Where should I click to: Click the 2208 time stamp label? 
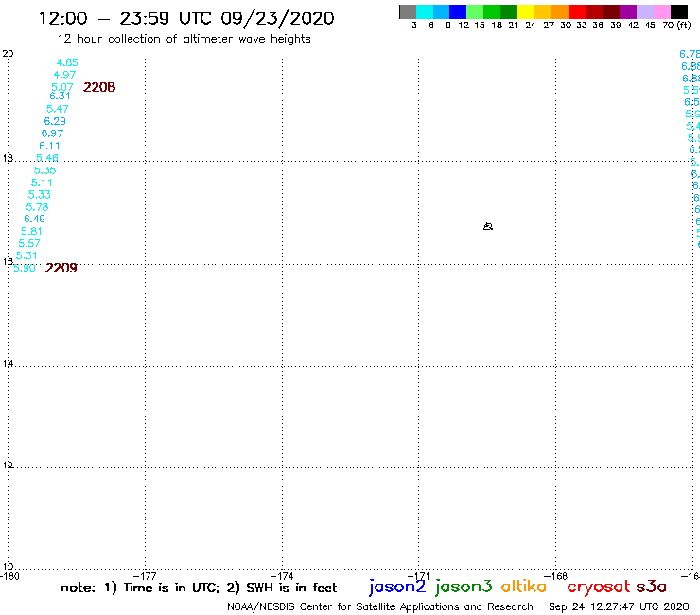tap(99, 87)
